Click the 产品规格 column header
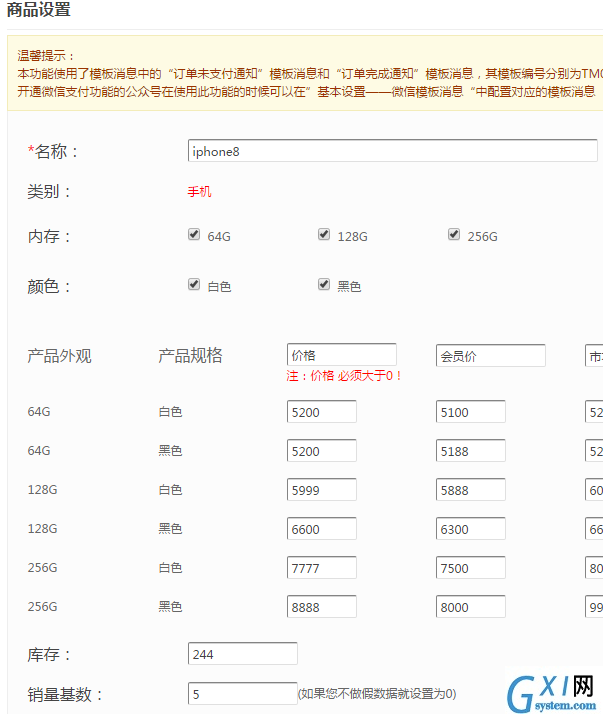Image resolution: width=603 pixels, height=714 pixels. point(190,355)
